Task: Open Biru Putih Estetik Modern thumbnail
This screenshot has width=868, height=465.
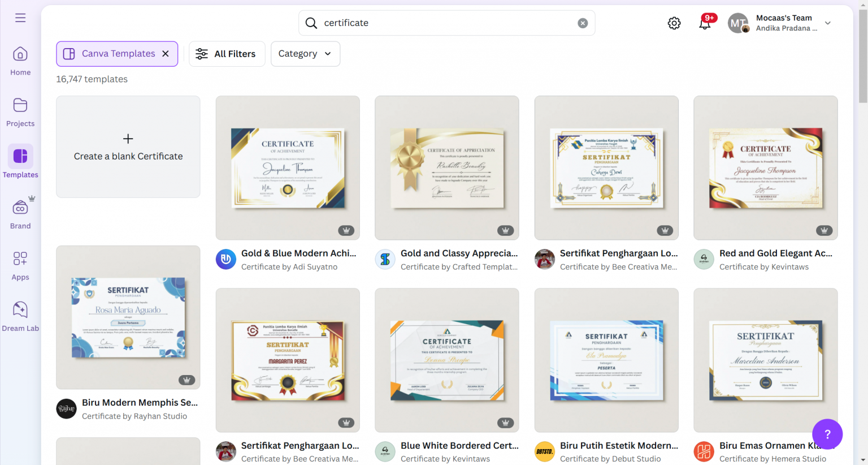Action: pos(606,360)
